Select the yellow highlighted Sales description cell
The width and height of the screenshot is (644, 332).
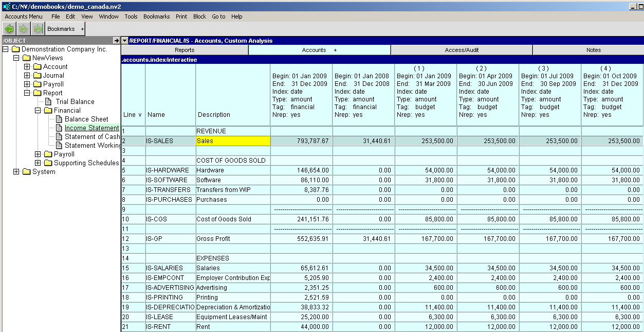(x=233, y=141)
